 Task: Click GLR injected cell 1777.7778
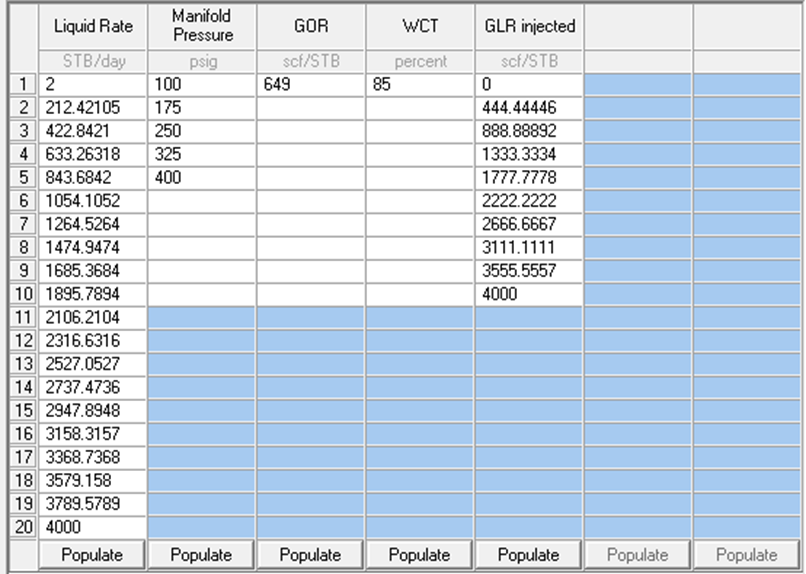click(529, 177)
